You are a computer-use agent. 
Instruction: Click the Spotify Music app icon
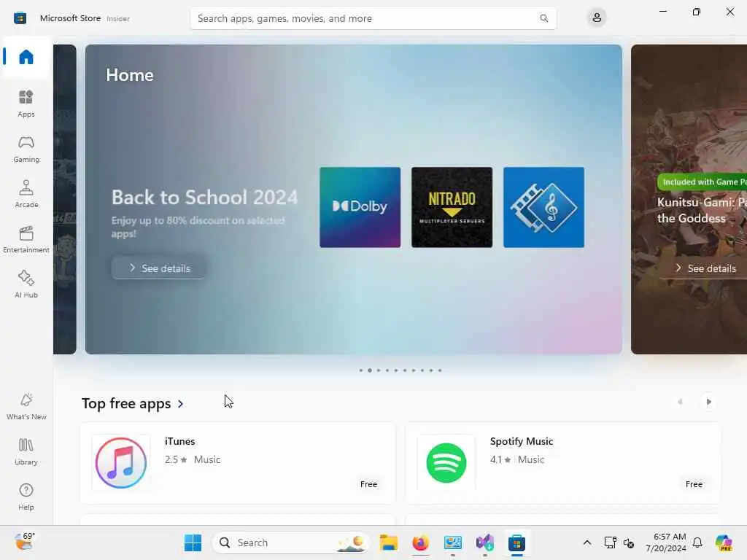coord(446,463)
